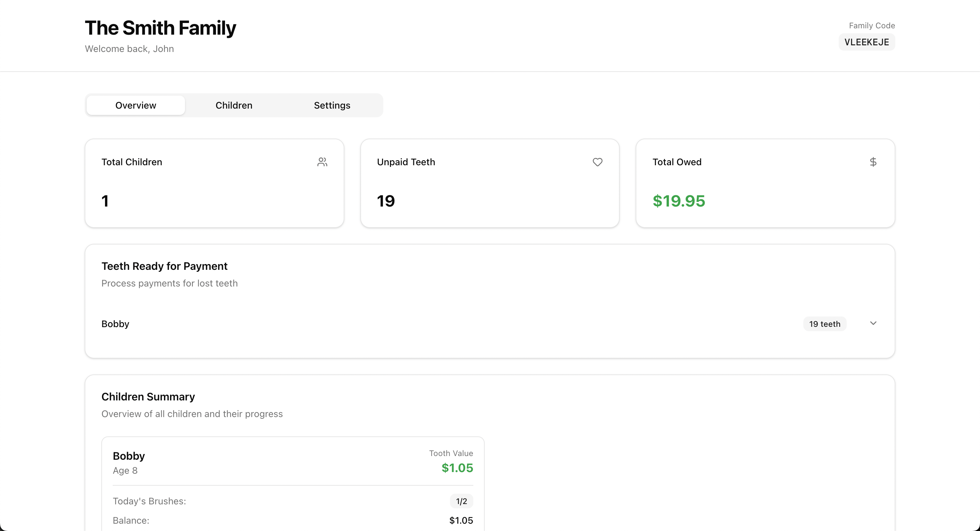Click the Total Children card
This screenshot has width=980, height=531.
[214, 183]
